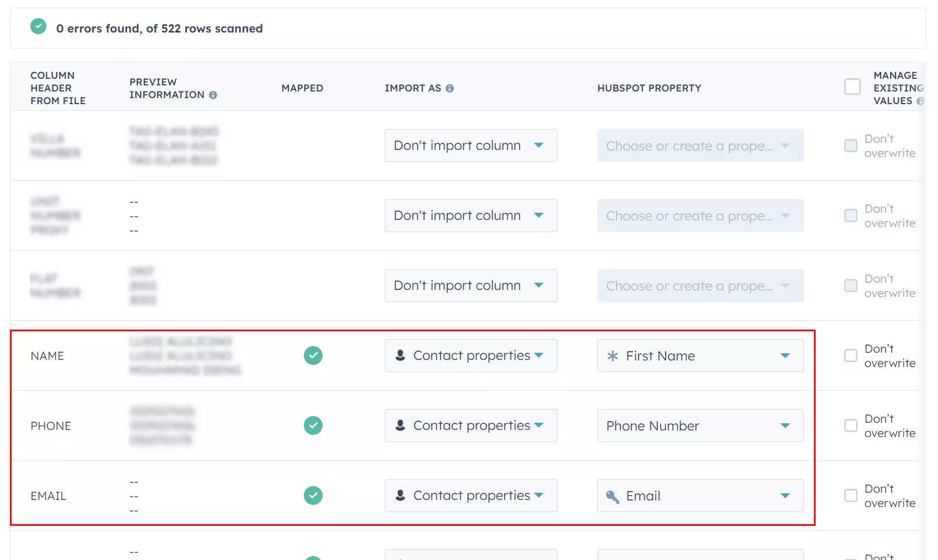Toggle Don't overwrite checkbox for PHONE row

pyautogui.click(x=851, y=426)
